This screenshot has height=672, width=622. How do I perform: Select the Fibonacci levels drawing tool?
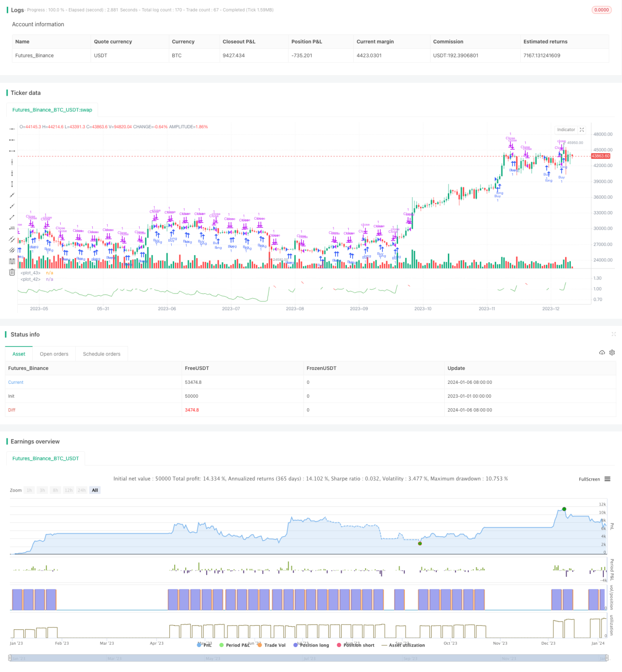click(x=12, y=261)
